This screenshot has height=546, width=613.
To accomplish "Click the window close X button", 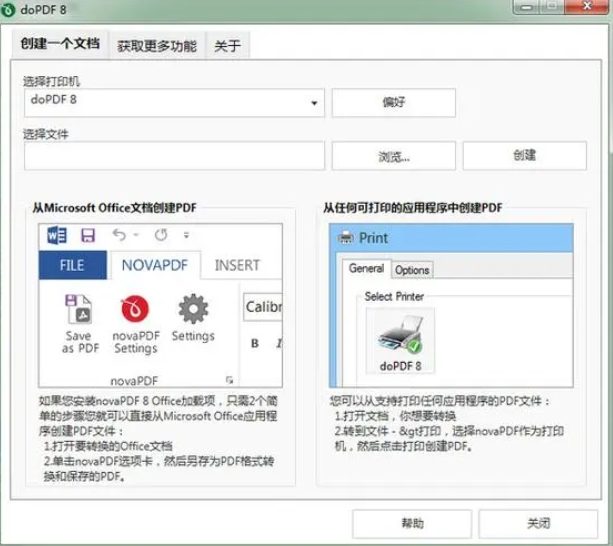I will (586, 6).
